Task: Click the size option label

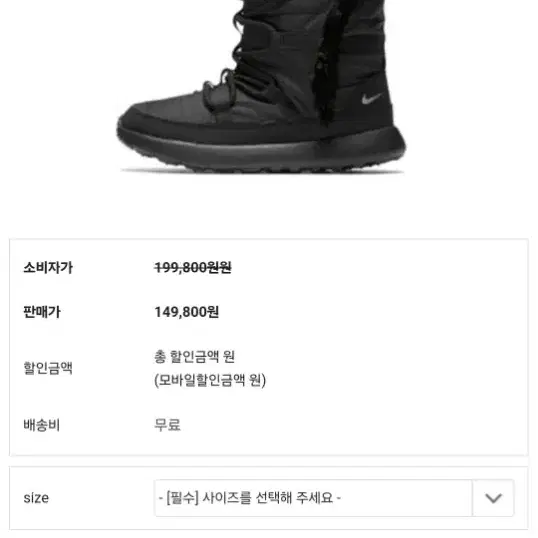Action: coord(36,498)
